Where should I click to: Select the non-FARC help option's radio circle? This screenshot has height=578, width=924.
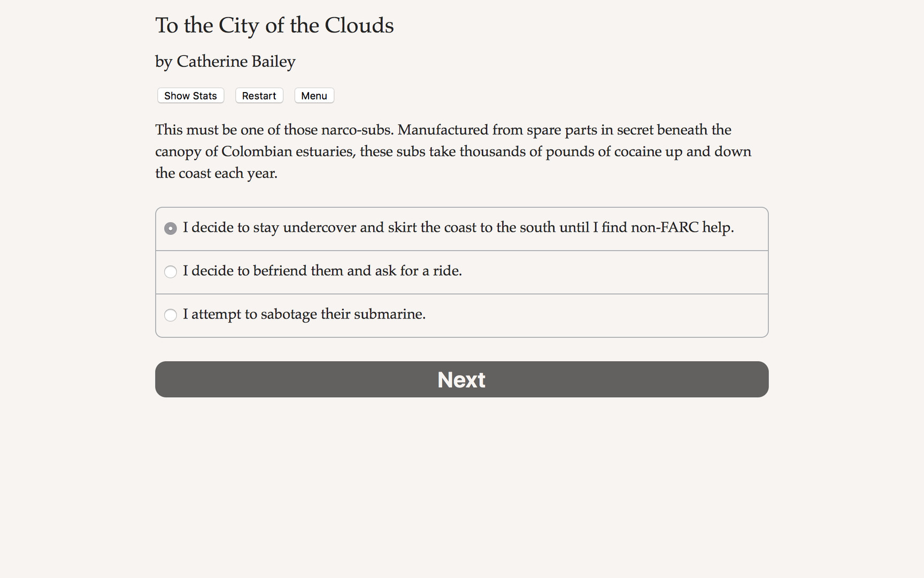click(170, 228)
